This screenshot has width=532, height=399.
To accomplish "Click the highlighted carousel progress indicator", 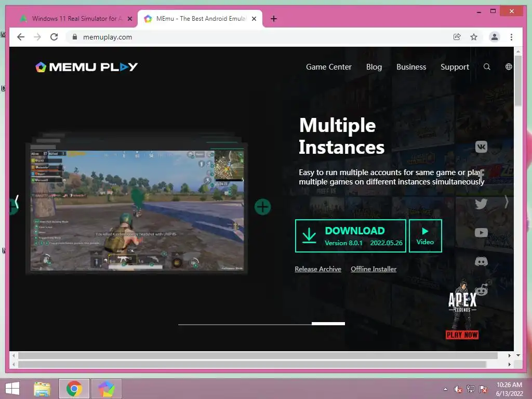I will [x=328, y=324].
